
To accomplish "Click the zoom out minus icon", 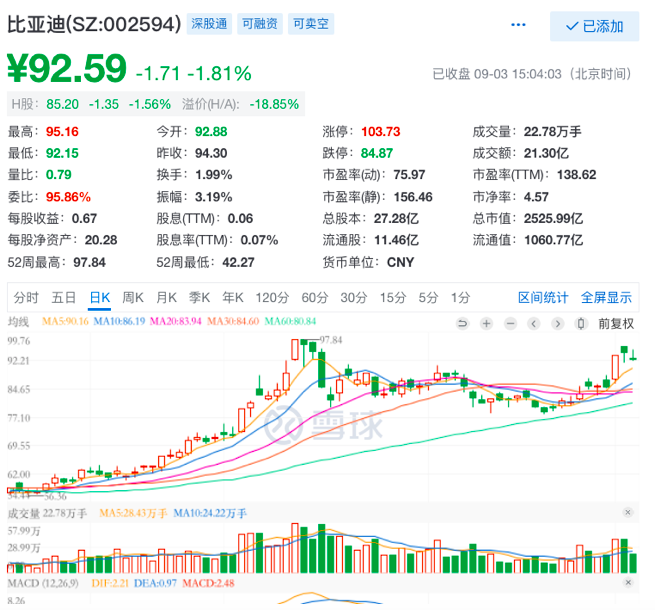I will 510,323.
